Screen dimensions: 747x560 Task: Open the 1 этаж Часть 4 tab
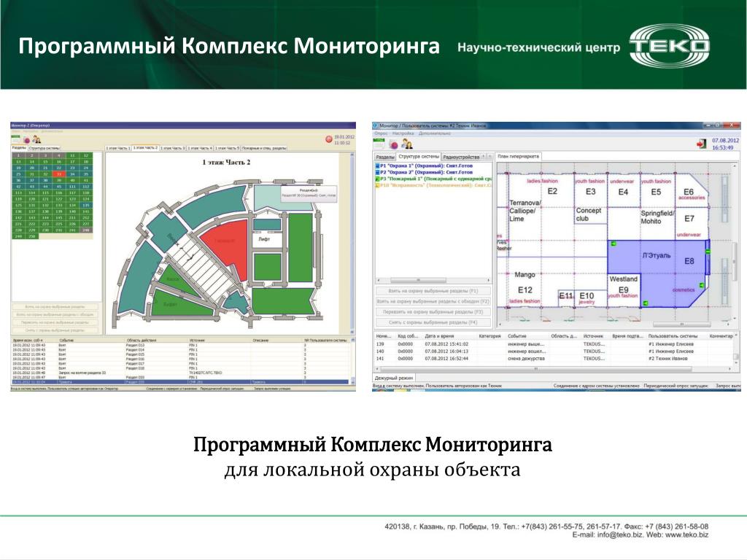tap(200, 148)
